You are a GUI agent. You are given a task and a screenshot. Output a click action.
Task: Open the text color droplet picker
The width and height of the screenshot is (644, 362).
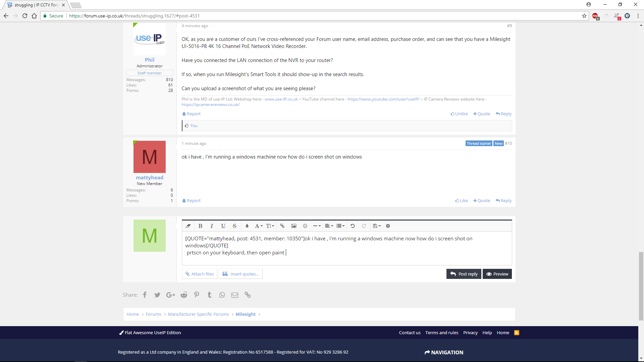[x=247, y=226]
